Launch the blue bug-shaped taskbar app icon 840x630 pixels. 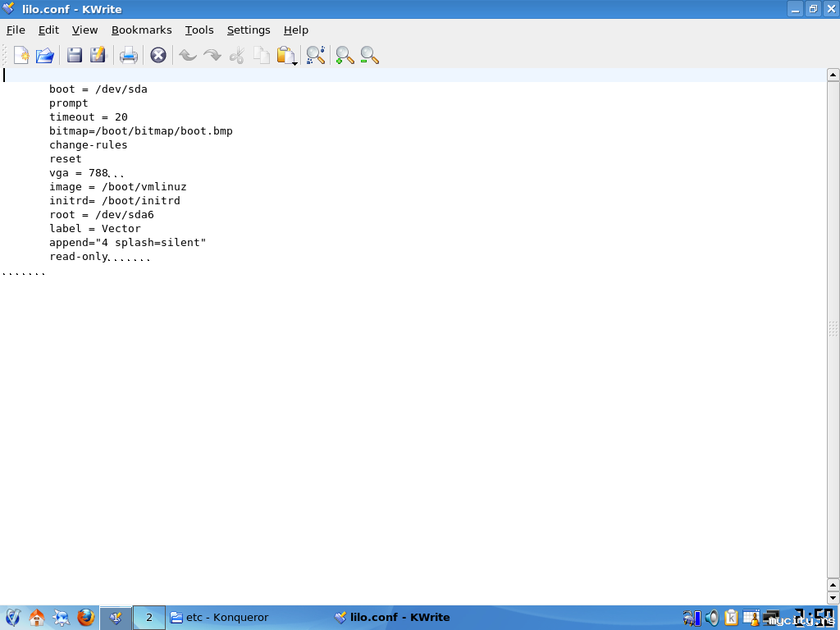pos(61,618)
